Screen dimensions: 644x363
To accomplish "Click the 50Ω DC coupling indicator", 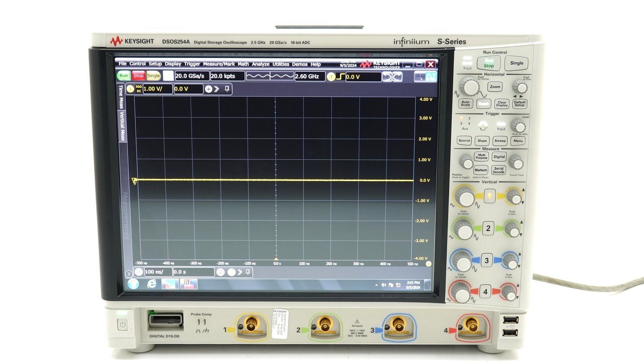I will click(138, 89).
